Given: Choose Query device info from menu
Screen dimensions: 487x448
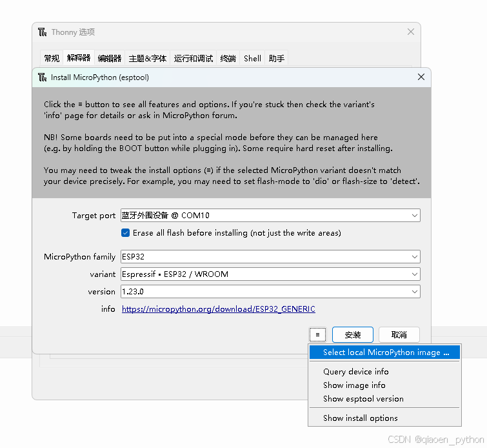Looking at the screenshot, I should tap(384, 372).
